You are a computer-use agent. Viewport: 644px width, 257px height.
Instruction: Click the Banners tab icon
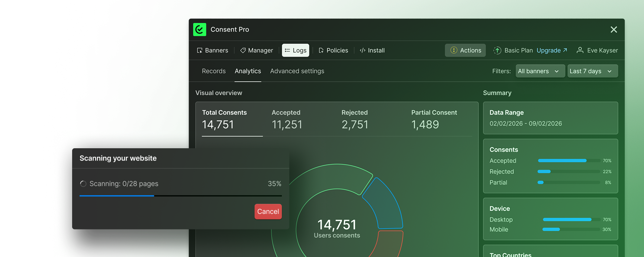[200, 50]
